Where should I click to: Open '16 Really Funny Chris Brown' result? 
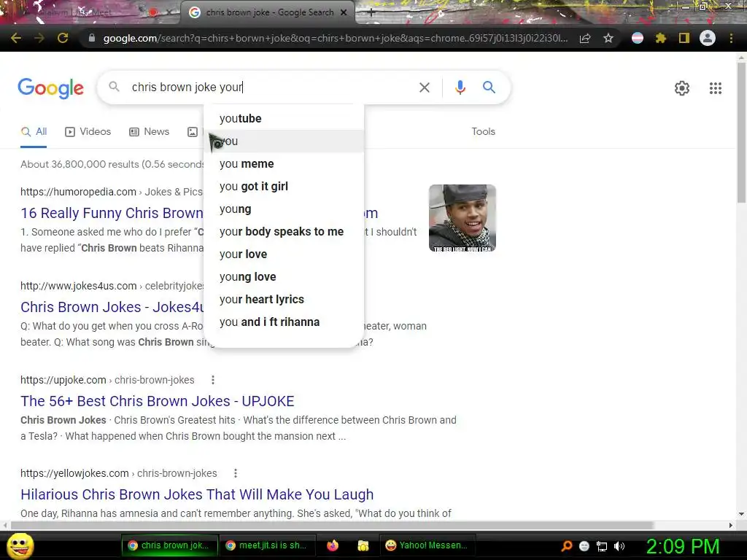tap(112, 213)
